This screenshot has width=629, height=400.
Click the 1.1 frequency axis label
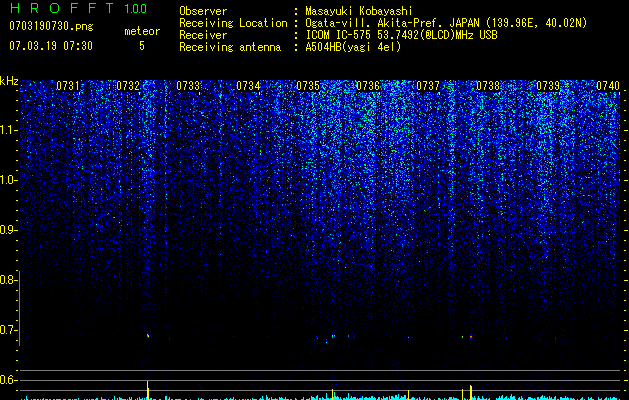8,130
